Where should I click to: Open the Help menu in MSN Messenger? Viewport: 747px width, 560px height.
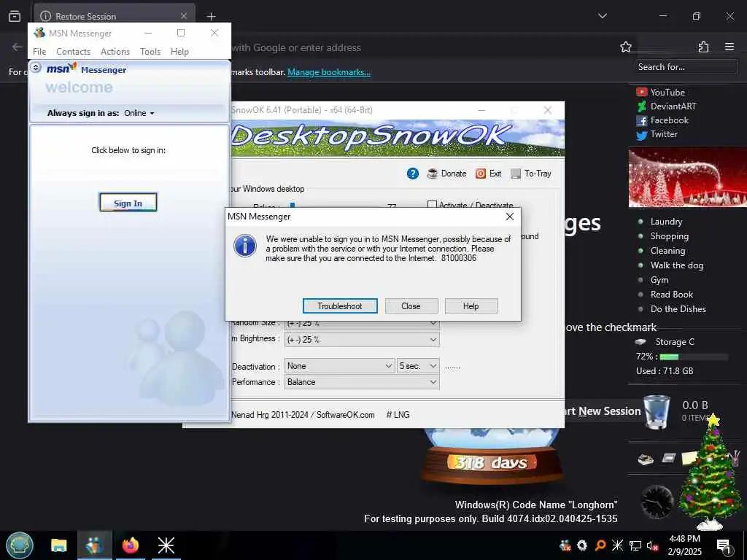179,52
